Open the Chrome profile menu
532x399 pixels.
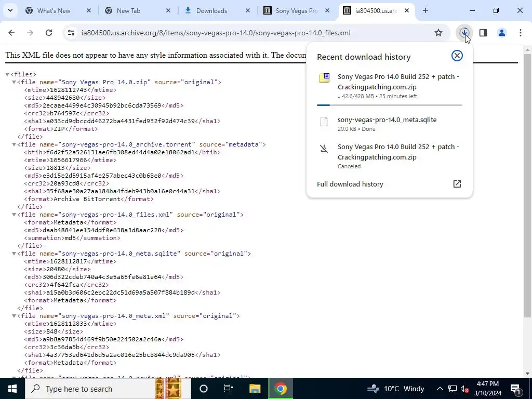pyautogui.click(x=502, y=33)
